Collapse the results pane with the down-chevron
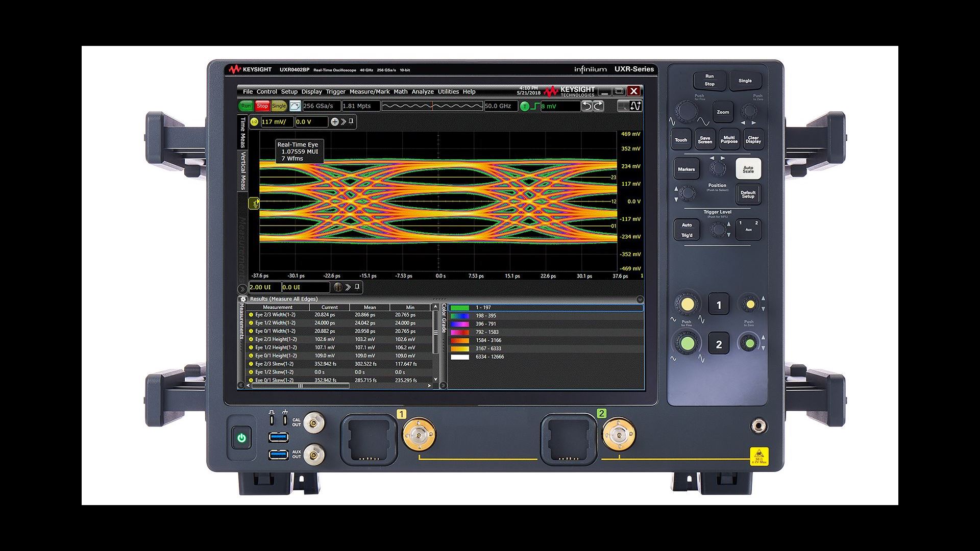The image size is (980, 551). point(640,299)
